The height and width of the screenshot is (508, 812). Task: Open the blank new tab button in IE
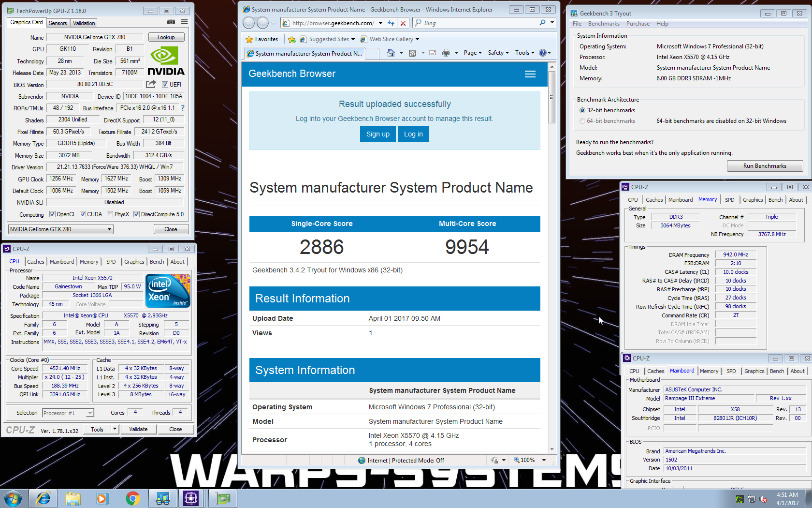[x=372, y=53]
